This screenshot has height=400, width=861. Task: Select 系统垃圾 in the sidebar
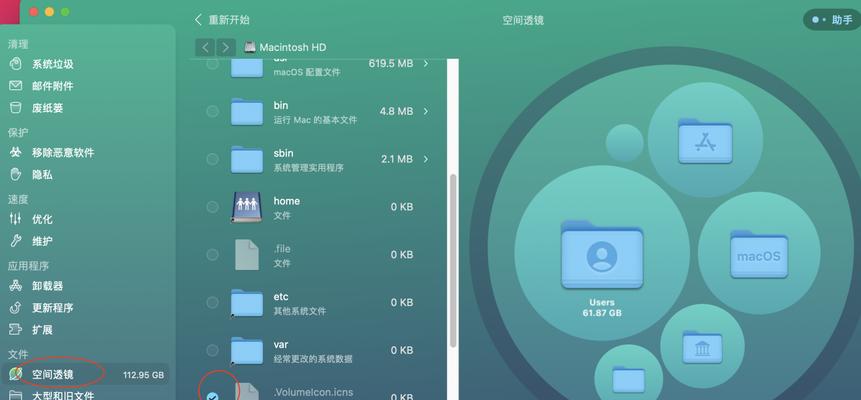[x=53, y=64]
